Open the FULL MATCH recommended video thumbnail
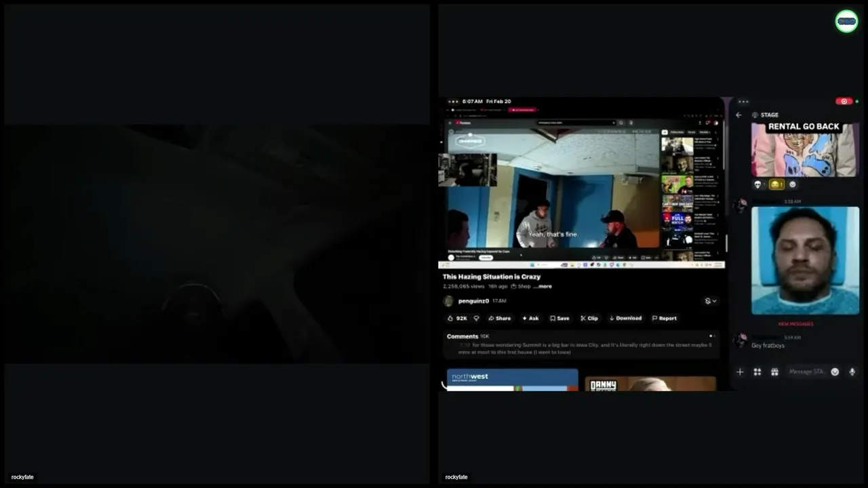Screen dimensions: 868x488 (677, 222)
